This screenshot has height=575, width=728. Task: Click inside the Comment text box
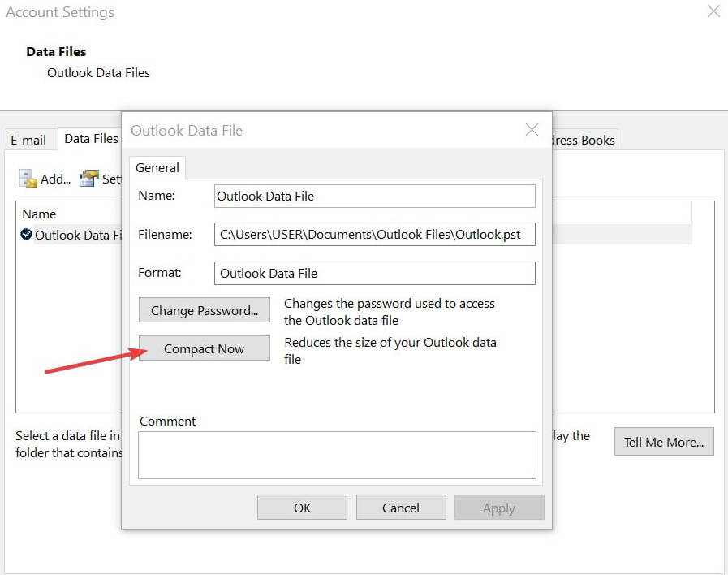[337, 455]
